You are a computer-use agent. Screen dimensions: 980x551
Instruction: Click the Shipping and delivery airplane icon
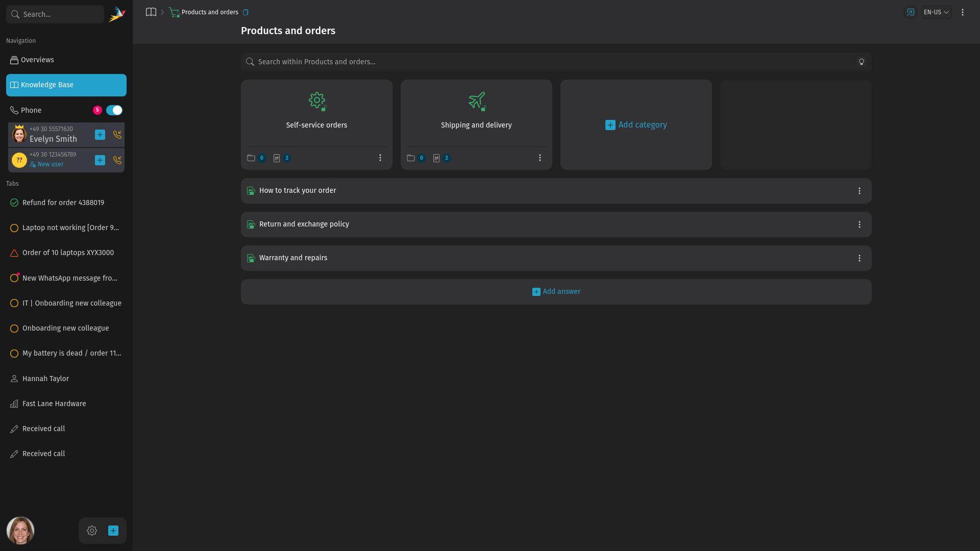pyautogui.click(x=477, y=101)
